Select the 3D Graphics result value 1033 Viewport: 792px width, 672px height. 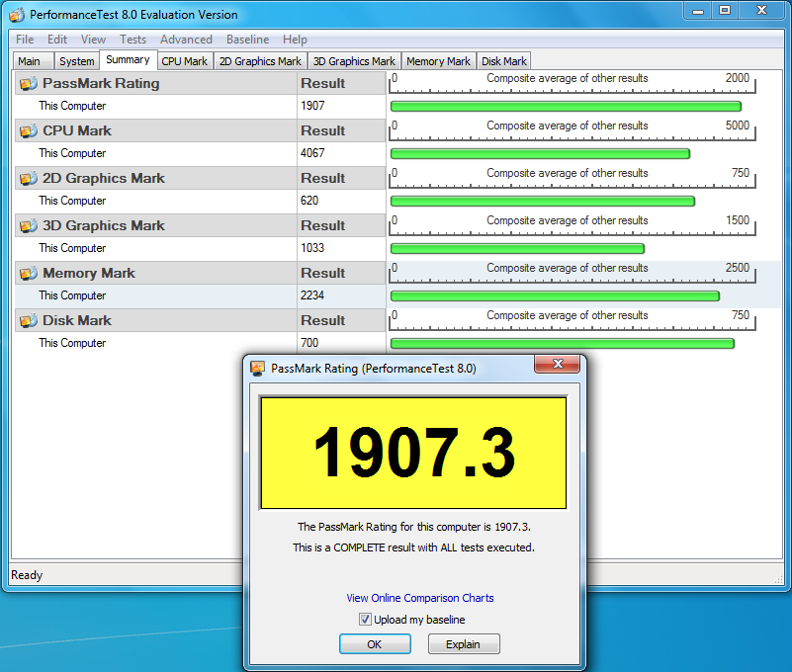tap(312, 248)
